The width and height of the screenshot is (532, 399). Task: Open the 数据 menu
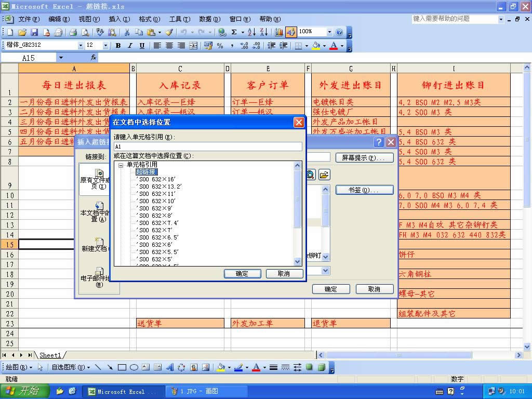210,19
